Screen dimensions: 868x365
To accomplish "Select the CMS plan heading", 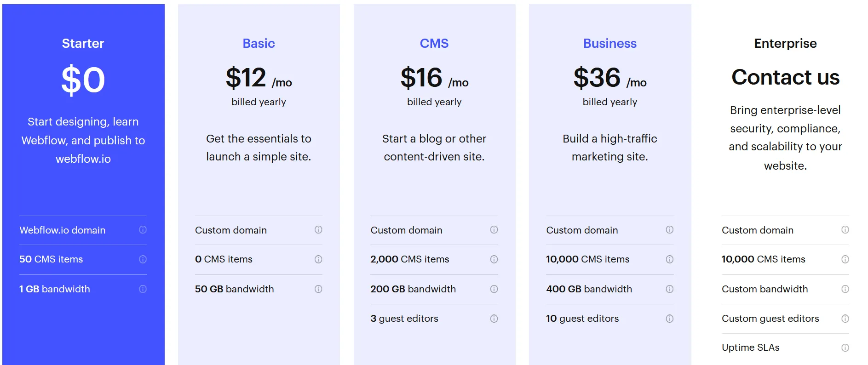I will pyautogui.click(x=434, y=43).
